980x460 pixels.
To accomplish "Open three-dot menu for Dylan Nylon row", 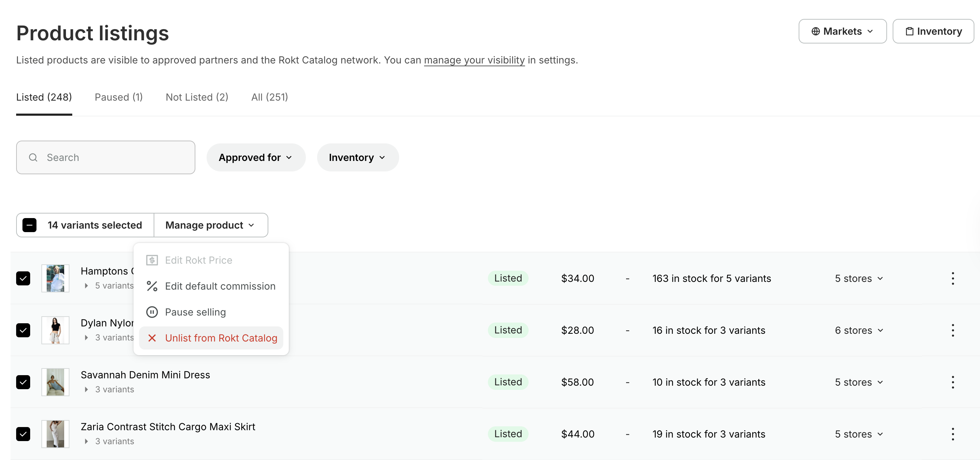I will pos(952,330).
